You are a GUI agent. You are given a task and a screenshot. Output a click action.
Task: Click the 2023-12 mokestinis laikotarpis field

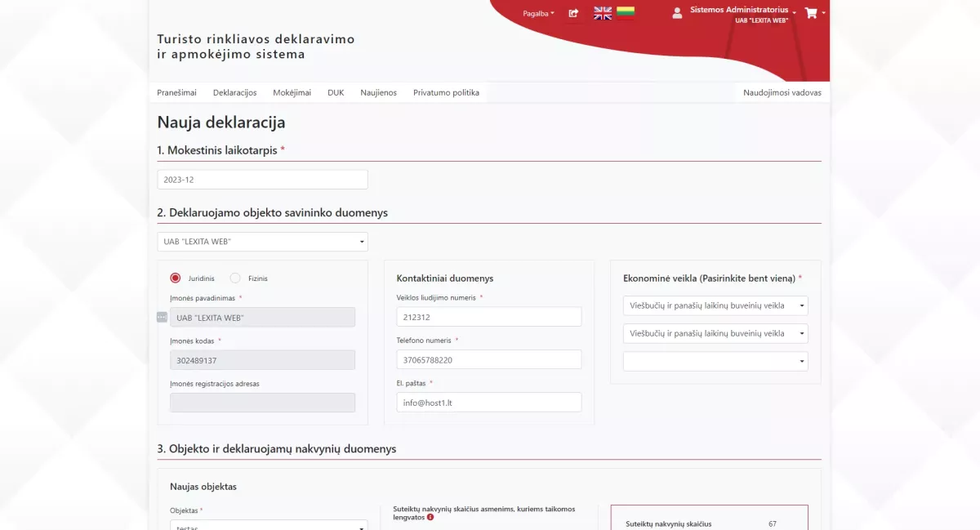(262, 179)
